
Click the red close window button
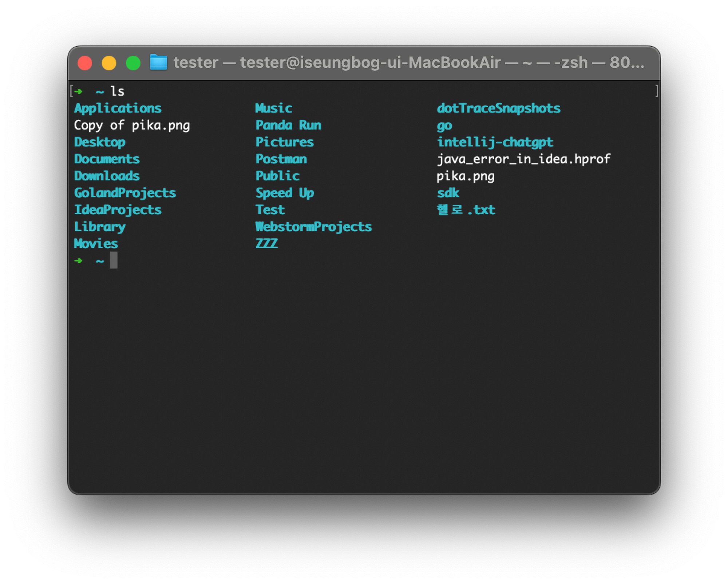[85, 63]
